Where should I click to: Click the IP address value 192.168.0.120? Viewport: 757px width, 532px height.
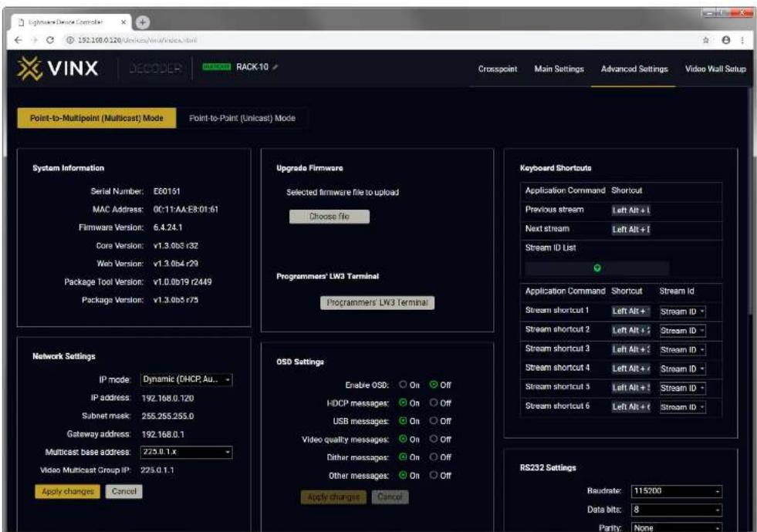pyautogui.click(x=167, y=399)
